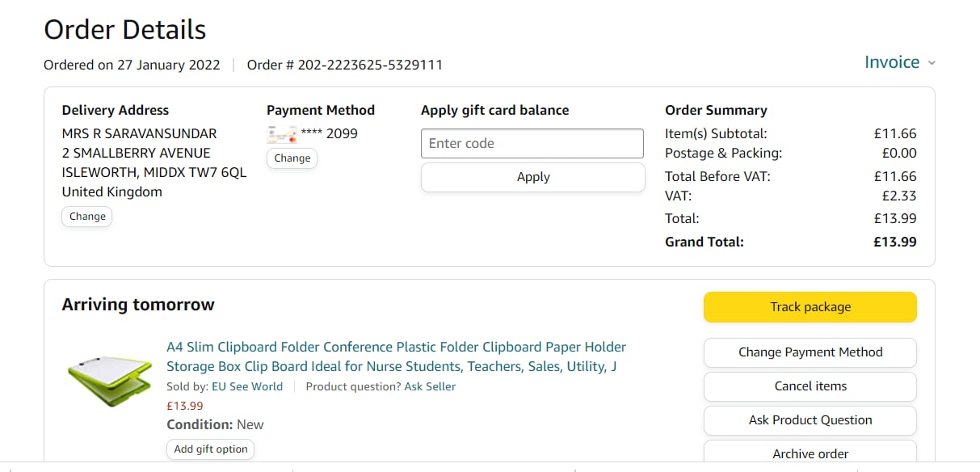Image resolution: width=980 pixels, height=472 pixels.
Task: Open Change Payment Method for this item
Action: click(x=810, y=352)
